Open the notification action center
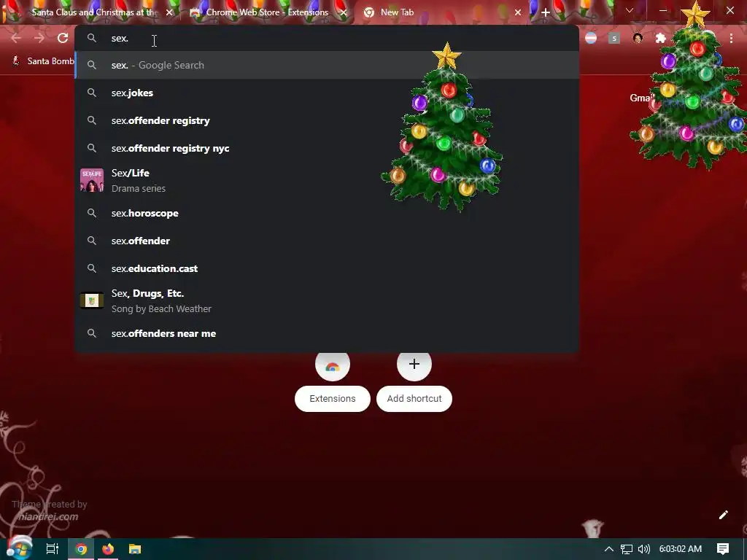Screen dimensions: 747x560 click(723, 549)
